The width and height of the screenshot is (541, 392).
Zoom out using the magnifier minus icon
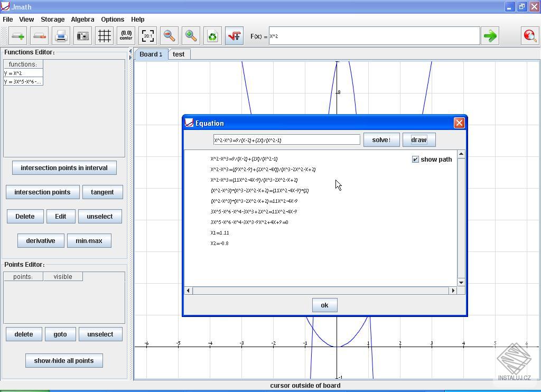[x=169, y=35]
